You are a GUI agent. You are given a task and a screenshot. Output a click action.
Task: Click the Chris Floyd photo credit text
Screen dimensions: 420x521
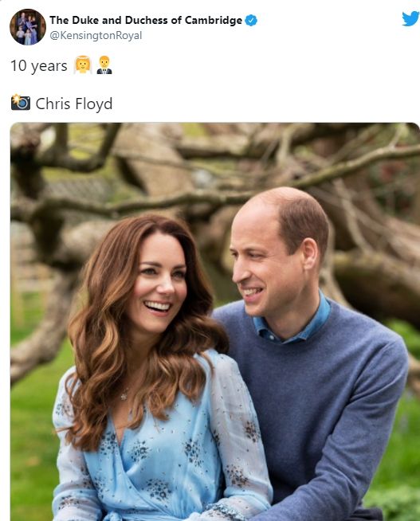[x=74, y=104]
